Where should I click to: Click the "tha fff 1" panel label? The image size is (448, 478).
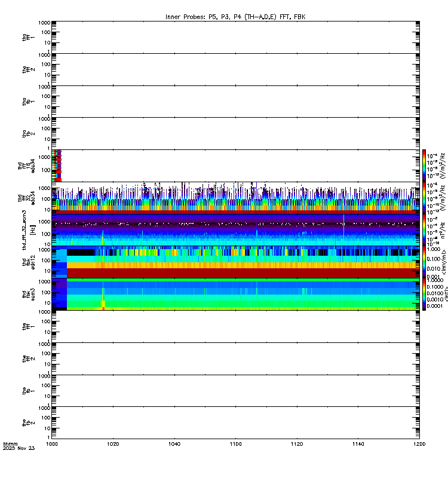[x=28, y=37]
